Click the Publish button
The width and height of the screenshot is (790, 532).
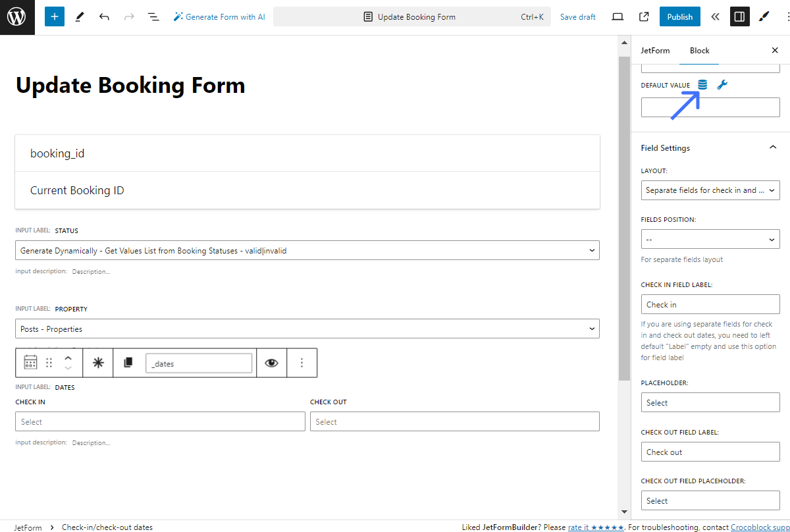[x=679, y=17]
